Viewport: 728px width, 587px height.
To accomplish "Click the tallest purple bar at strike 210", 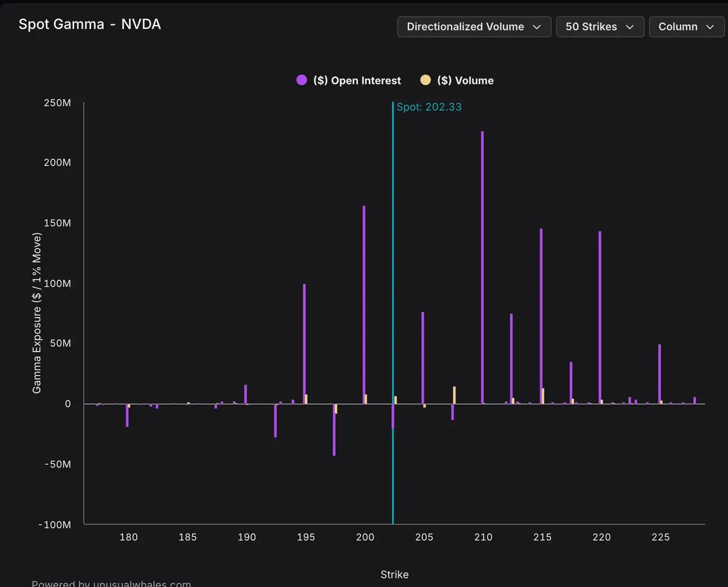I will click(x=482, y=267).
